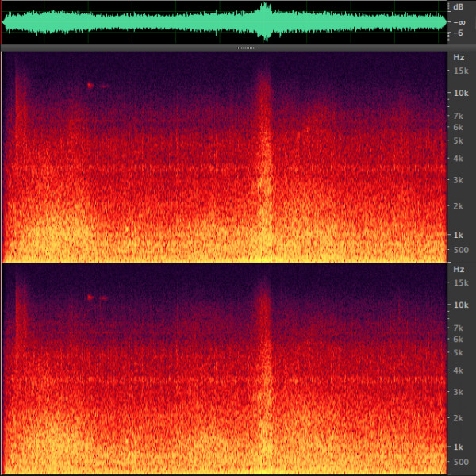Click 5k mark on upper frequency ruler
This screenshot has width=476, height=476.
pos(459,140)
